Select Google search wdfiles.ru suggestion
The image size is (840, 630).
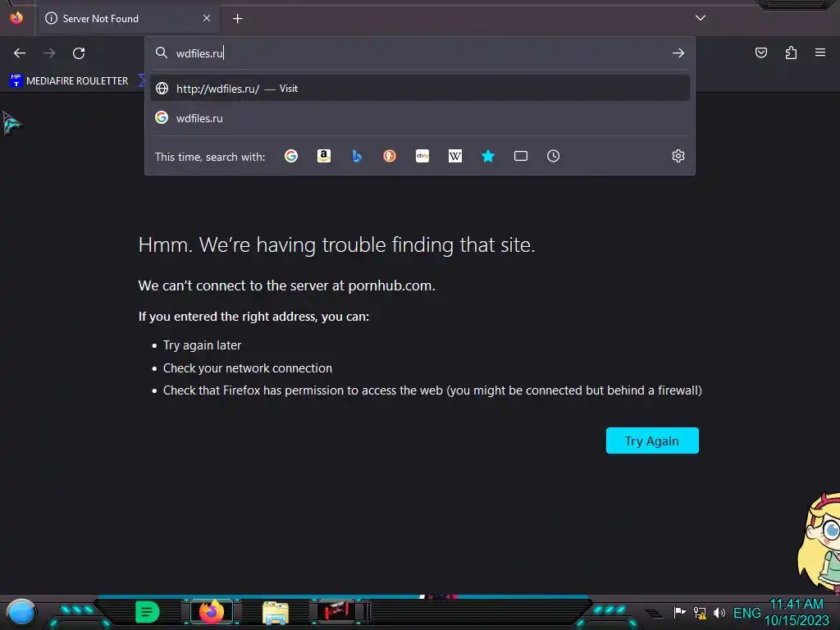420,118
